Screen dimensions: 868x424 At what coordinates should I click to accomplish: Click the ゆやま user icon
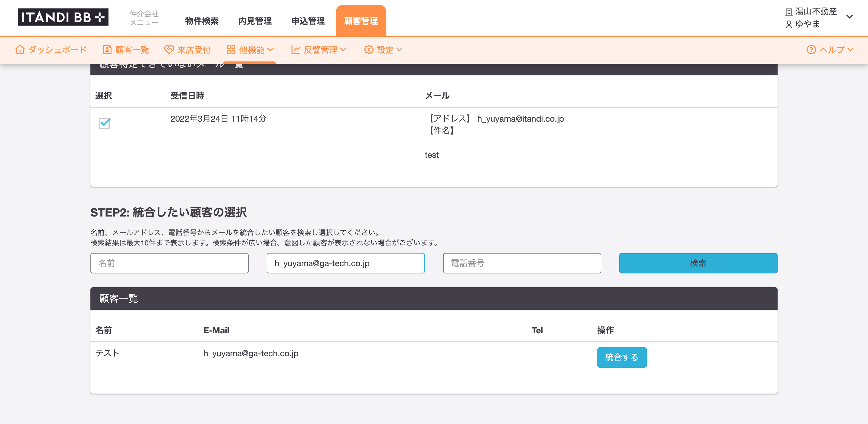(788, 24)
